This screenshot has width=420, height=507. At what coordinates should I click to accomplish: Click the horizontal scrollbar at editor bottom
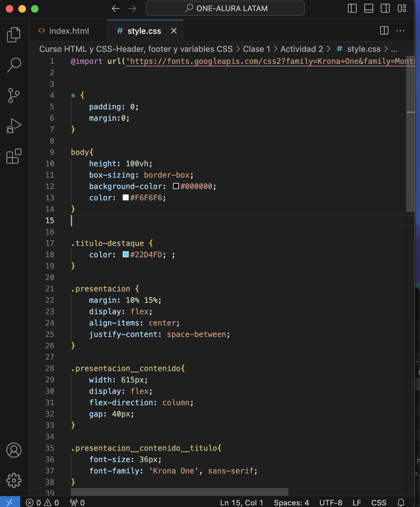[179, 492]
